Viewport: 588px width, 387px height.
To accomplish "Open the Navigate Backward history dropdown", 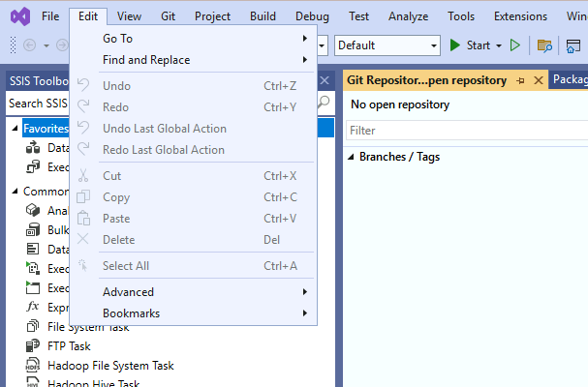I will tap(46, 45).
